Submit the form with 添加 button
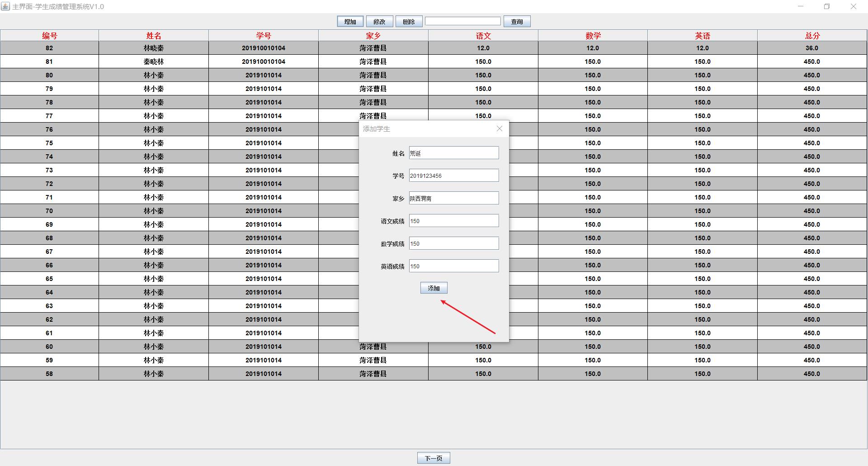The image size is (868, 466). 434,288
